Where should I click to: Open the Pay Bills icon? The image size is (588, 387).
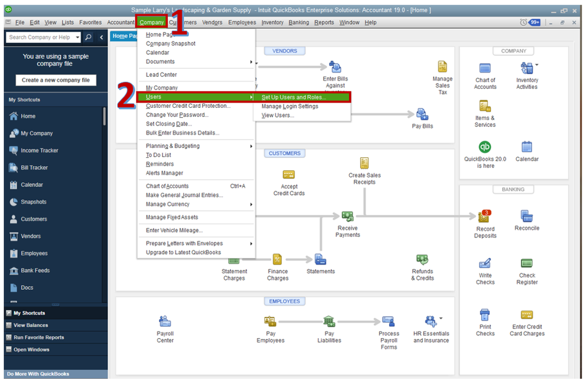(422, 114)
